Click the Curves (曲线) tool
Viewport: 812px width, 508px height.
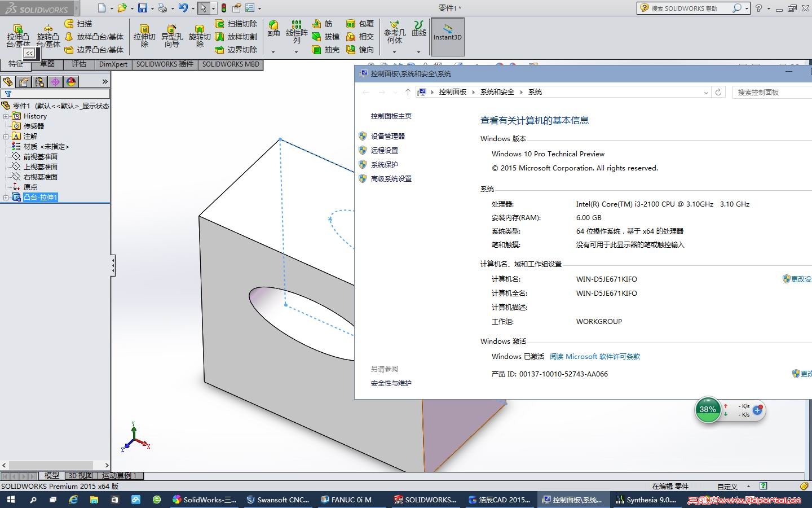[x=419, y=29]
